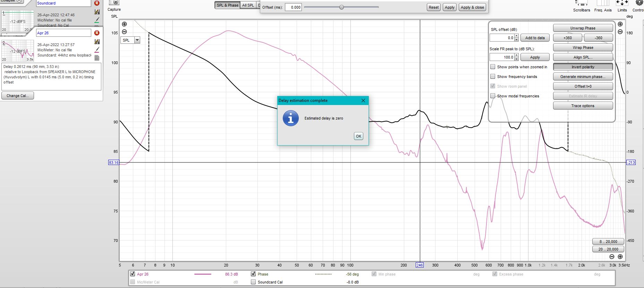Click Add to data button
644x288 pixels.
[535, 38]
